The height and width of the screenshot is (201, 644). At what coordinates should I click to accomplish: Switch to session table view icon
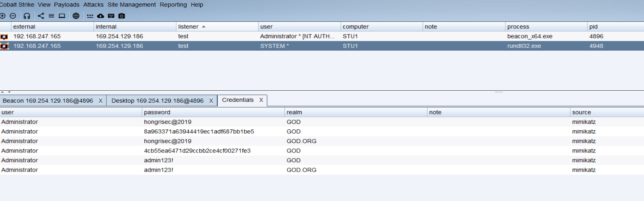[51, 16]
